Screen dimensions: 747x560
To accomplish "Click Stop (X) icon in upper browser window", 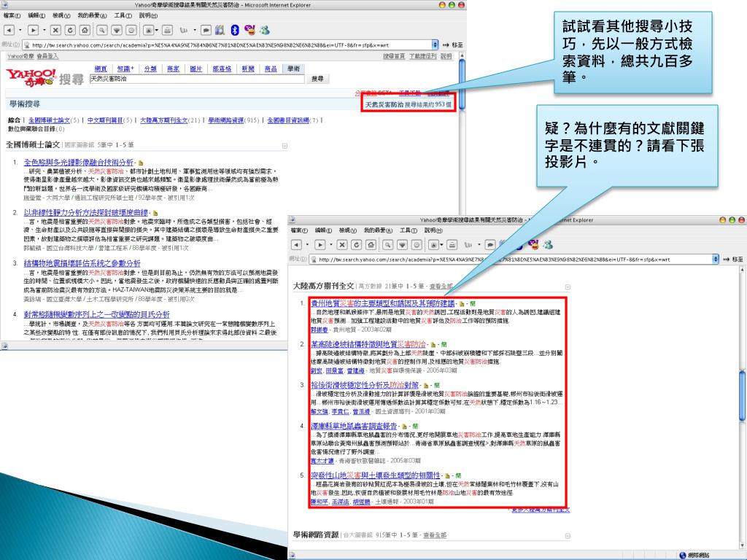I will [x=55, y=30].
